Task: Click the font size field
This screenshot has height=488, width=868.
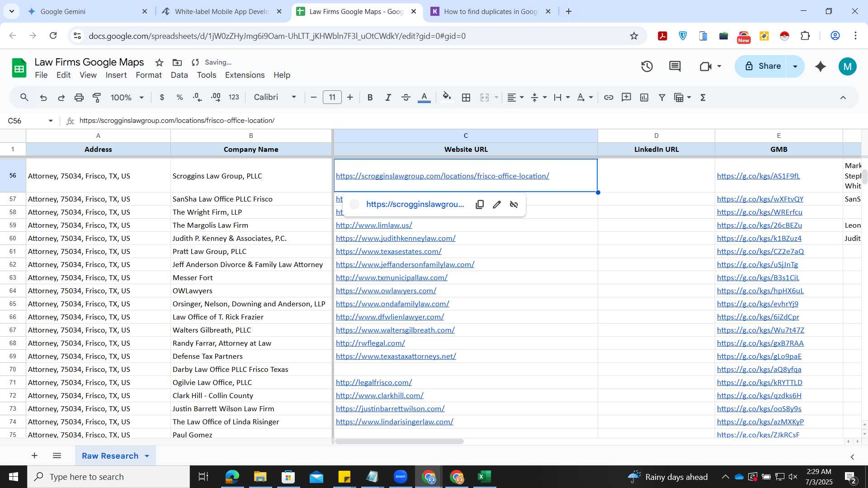Action: (x=332, y=97)
